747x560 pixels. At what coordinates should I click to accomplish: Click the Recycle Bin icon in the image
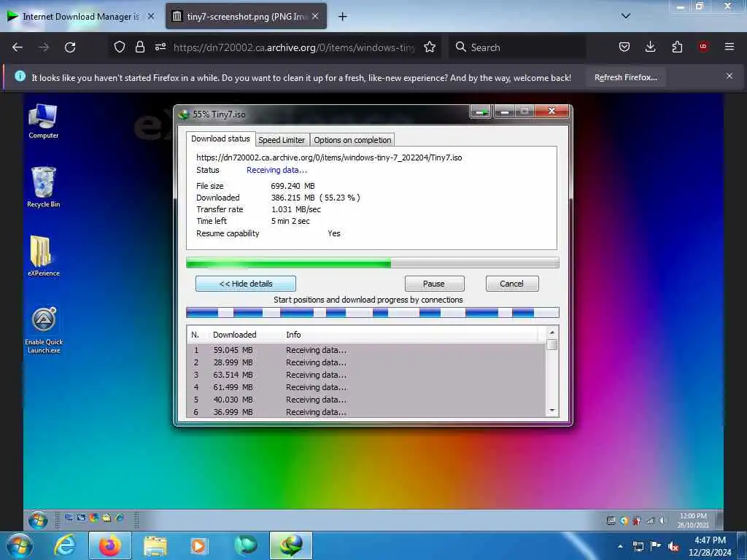click(x=43, y=187)
